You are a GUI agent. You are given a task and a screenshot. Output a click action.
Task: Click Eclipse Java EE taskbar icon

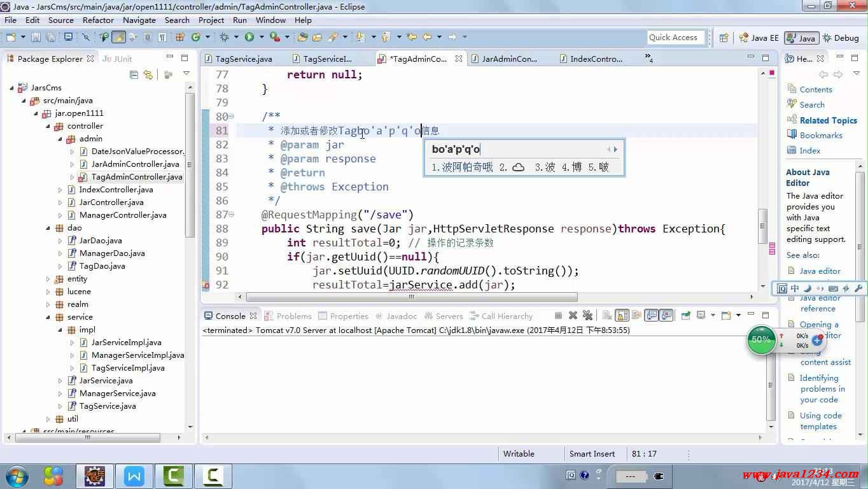[95, 476]
